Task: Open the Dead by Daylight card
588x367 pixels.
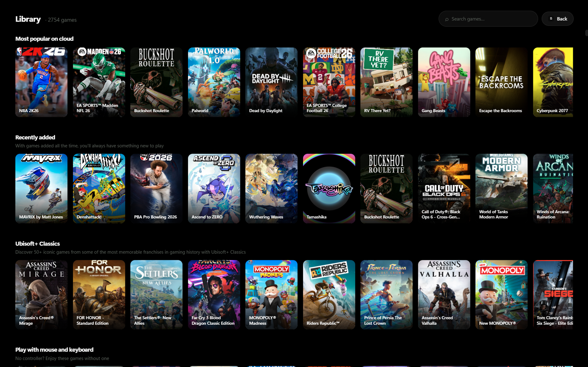Action: pyautogui.click(x=272, y=82)
